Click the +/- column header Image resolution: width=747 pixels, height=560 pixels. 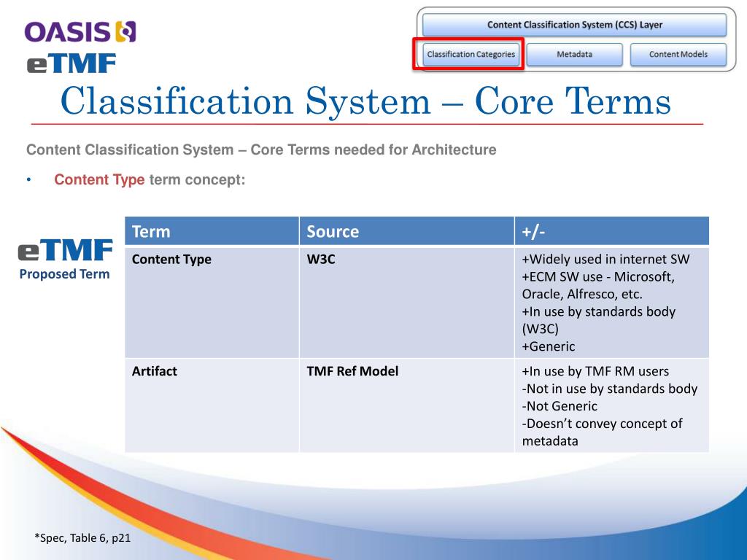tap(612, 231)
